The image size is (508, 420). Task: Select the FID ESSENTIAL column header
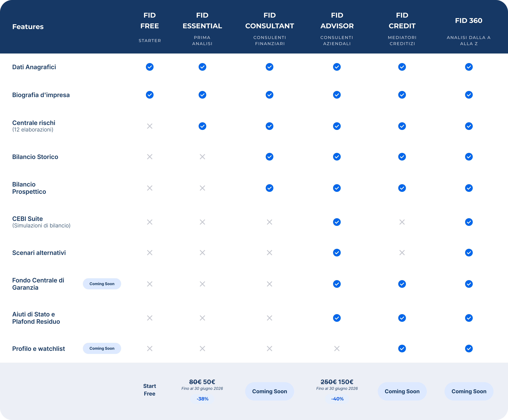pyautogui.click(x=202, y=28)
